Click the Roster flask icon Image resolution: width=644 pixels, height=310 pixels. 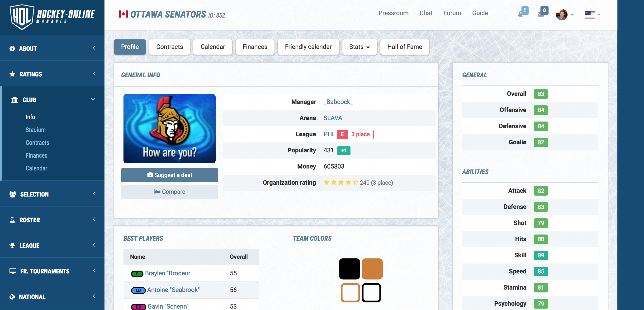(12, 220)
